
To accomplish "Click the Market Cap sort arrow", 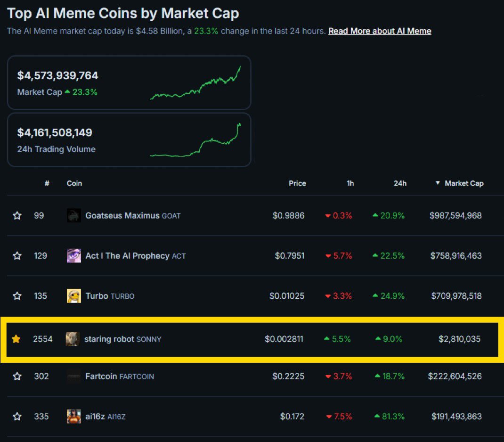I will [438, 183].
